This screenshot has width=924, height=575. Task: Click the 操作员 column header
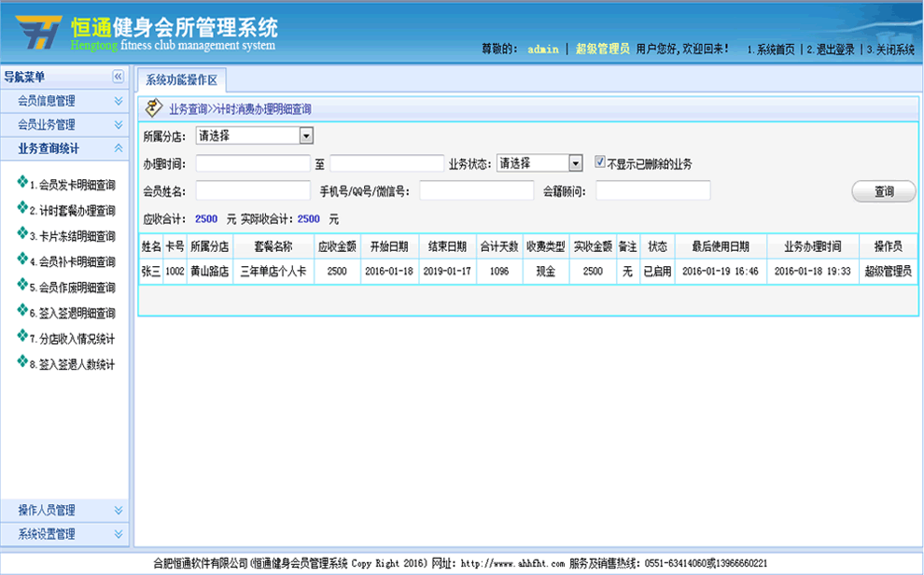tap(888, 246)
